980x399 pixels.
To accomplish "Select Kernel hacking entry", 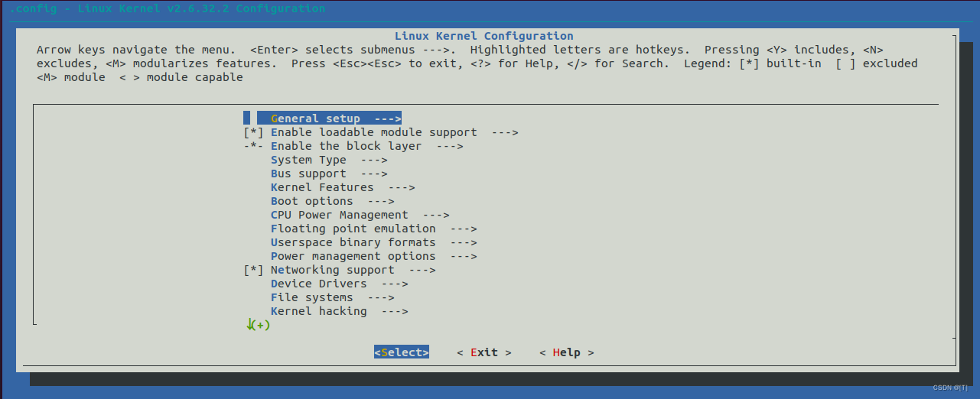I will 340,311.
